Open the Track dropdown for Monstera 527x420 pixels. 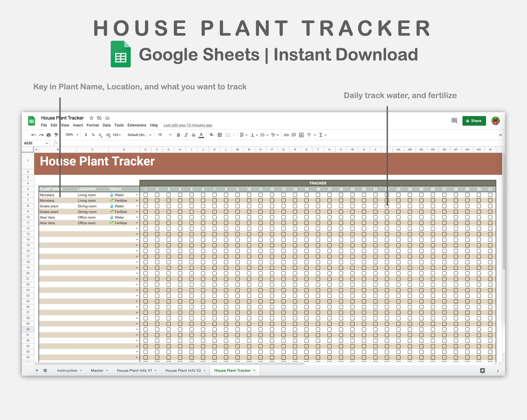[137, 195]
